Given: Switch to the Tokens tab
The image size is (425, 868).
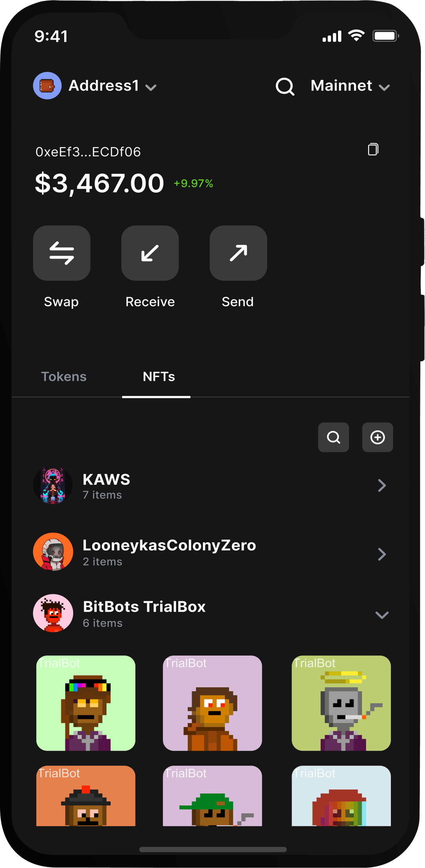Looking at the screenshot, I should click(64, 377).
